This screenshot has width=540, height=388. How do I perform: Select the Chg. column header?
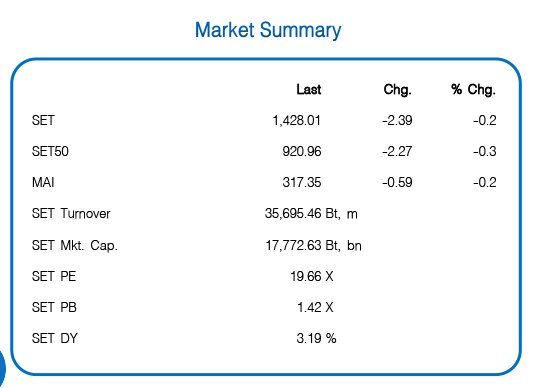click(397, 90)
